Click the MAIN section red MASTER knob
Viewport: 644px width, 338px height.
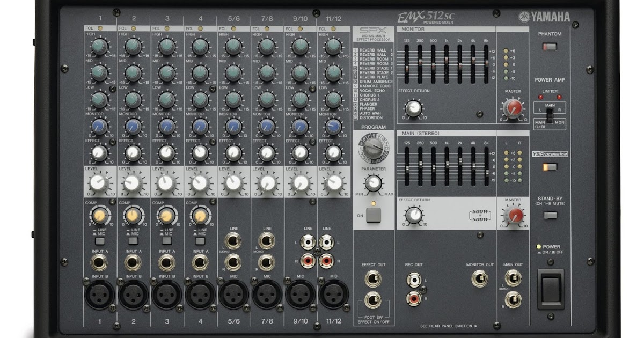click(513, 216)
